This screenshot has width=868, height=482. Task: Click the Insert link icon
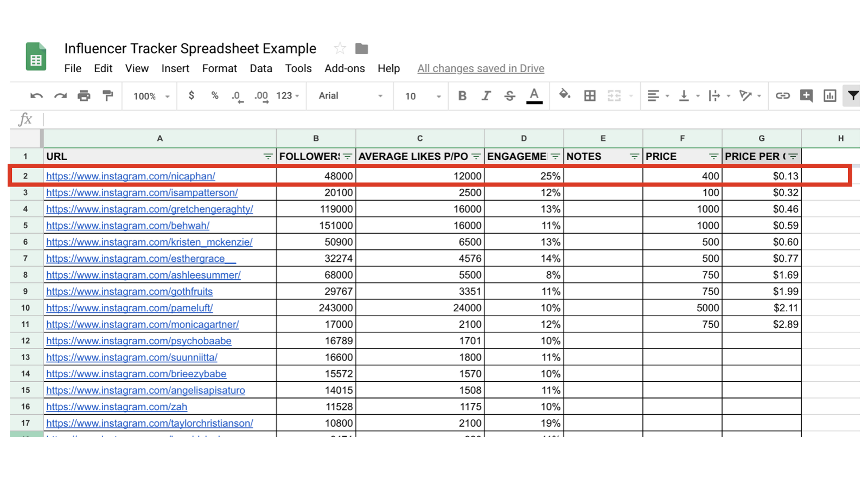782,96
